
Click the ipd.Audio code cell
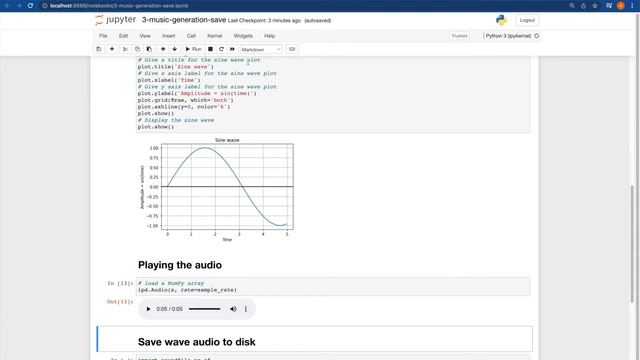point(333,287)
